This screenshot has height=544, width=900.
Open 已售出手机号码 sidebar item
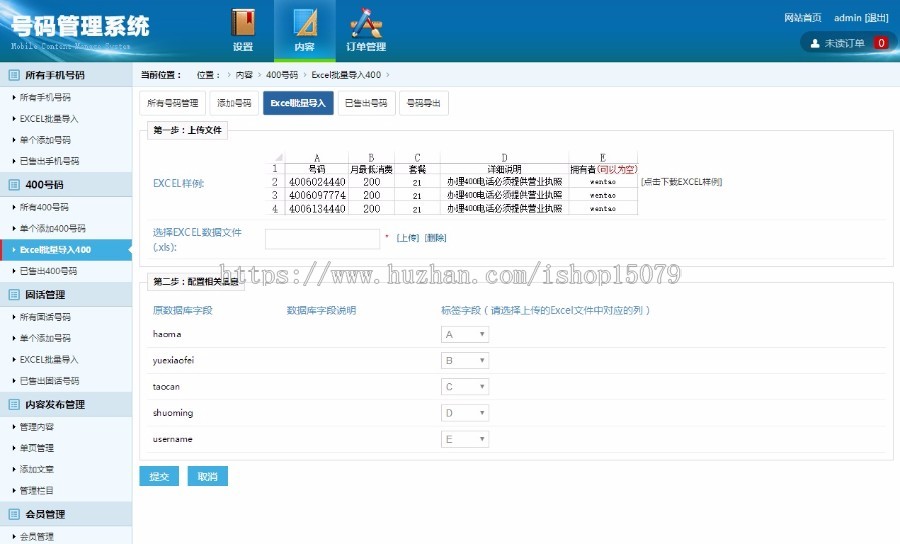49,161
